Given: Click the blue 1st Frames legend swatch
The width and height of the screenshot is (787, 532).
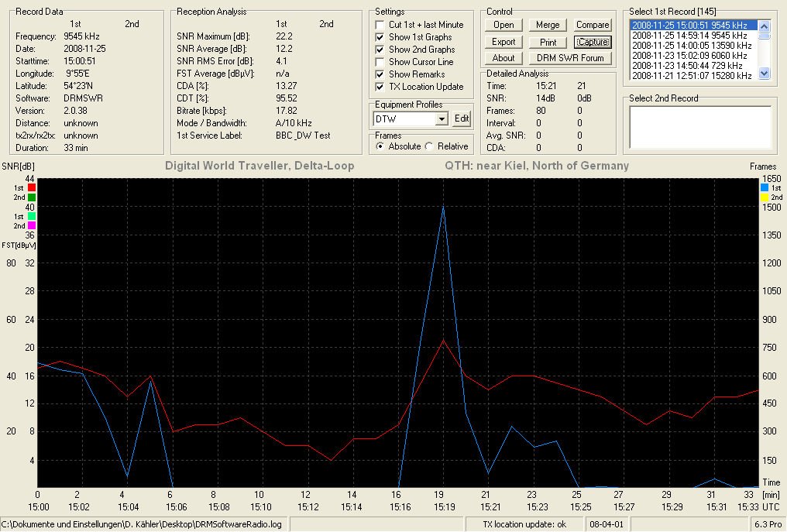Looking at the screenshot, I should click(x=765, y=187).
